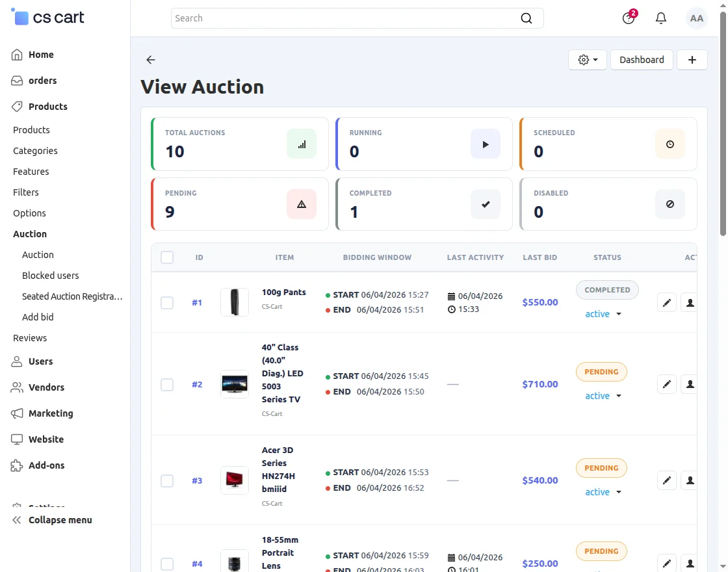
Task: Check the checkbox for auction #1
Action: pos(167,303)
